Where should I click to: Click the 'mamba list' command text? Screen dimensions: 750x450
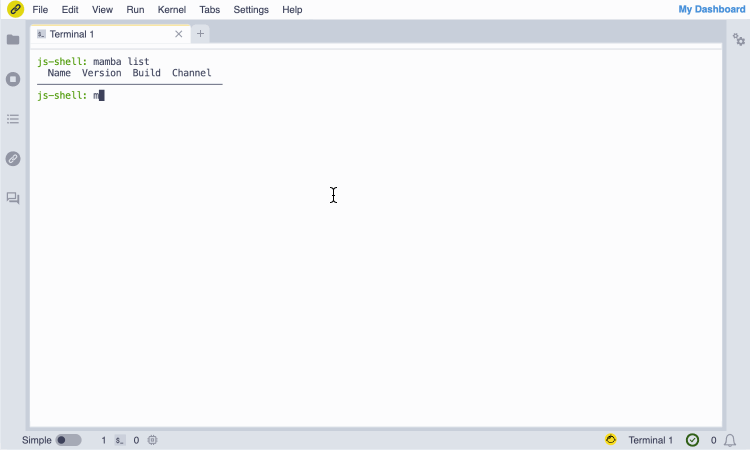[121, 61]
